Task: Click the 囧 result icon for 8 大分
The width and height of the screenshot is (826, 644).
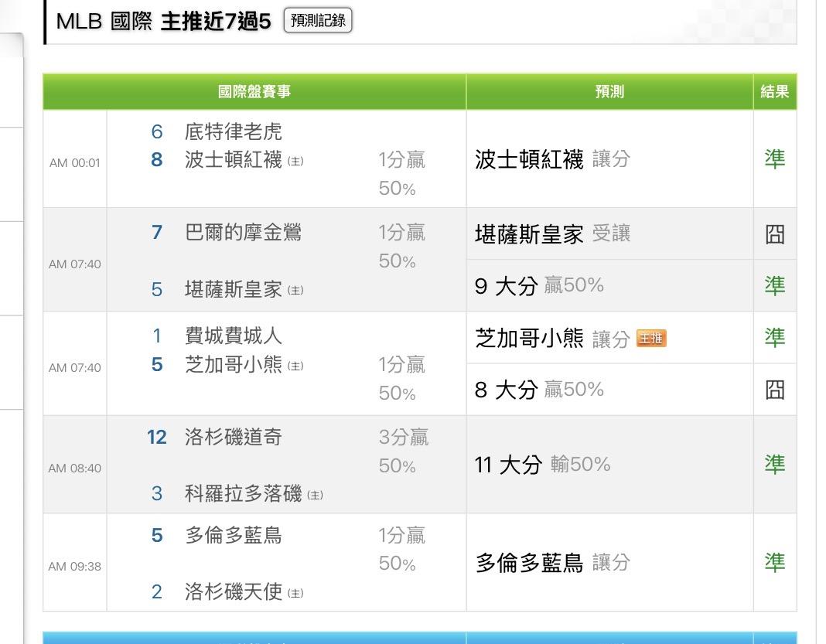Action: click(x=774, y=390)
